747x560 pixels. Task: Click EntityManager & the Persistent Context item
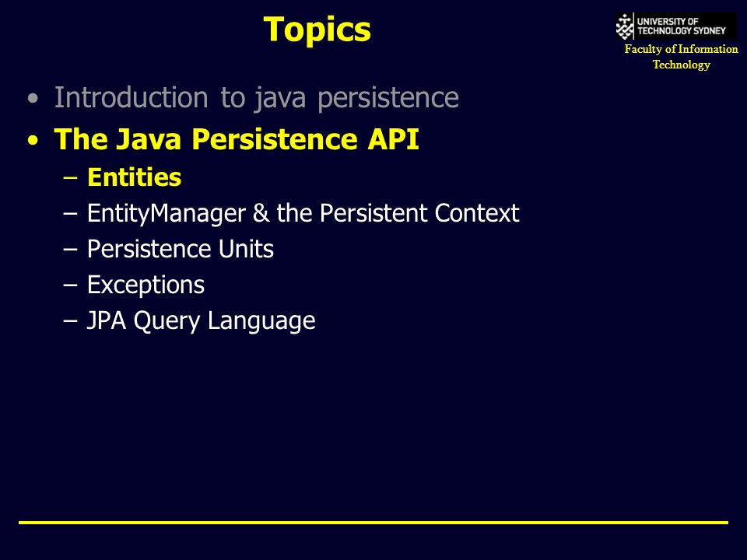tap(303, 213)
